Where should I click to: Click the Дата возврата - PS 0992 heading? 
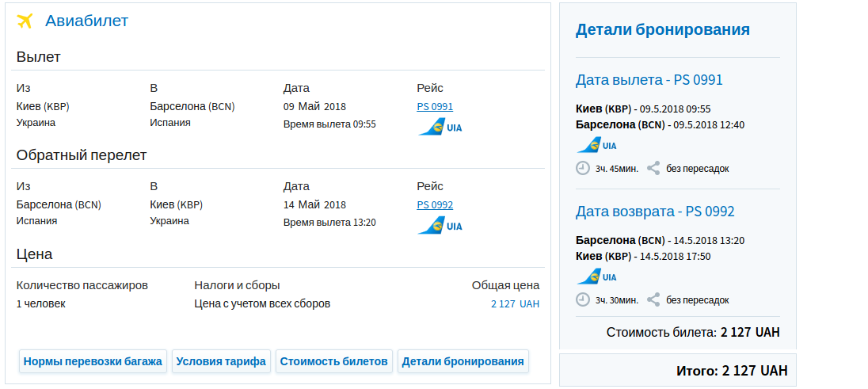point(655,212)
